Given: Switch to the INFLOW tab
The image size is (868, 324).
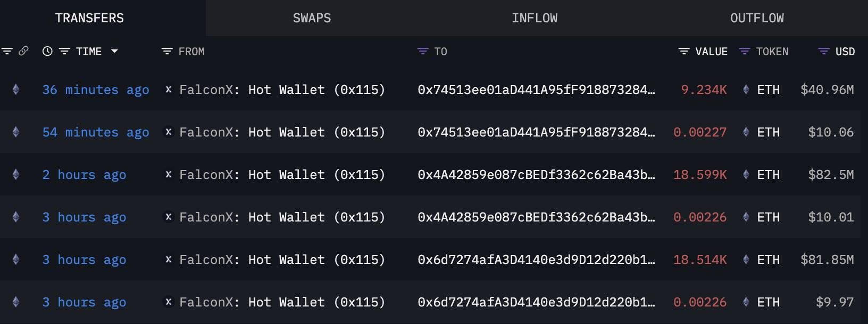Looking at the screenshot, I should pos(534,18).
